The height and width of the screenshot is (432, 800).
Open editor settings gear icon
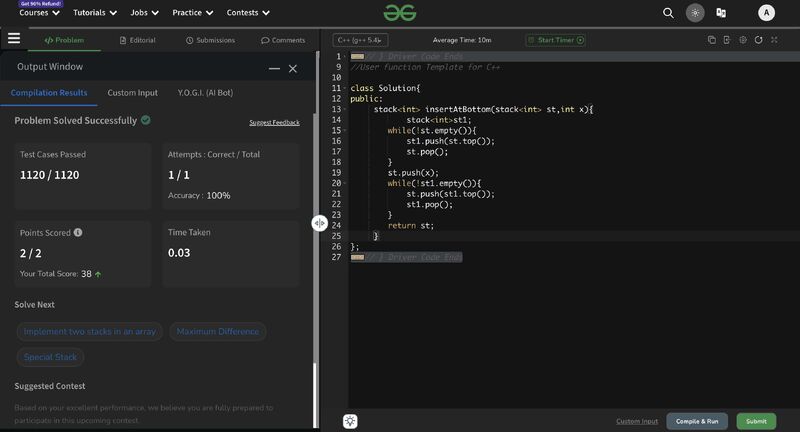coord(743,40)
